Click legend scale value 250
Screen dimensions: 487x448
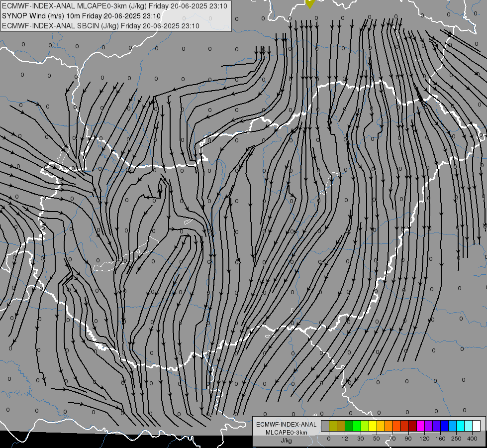coord(456,439)
